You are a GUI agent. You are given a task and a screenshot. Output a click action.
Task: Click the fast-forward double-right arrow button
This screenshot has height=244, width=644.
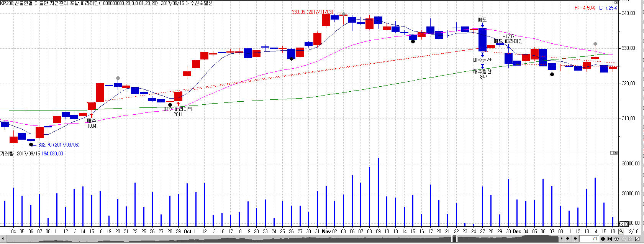click(575, 239)
